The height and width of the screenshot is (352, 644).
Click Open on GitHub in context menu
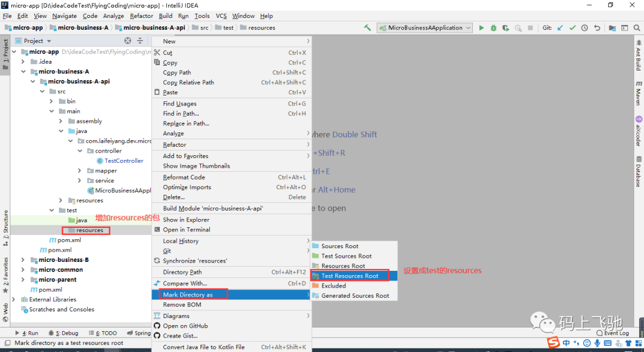click(x=231, y=326)
